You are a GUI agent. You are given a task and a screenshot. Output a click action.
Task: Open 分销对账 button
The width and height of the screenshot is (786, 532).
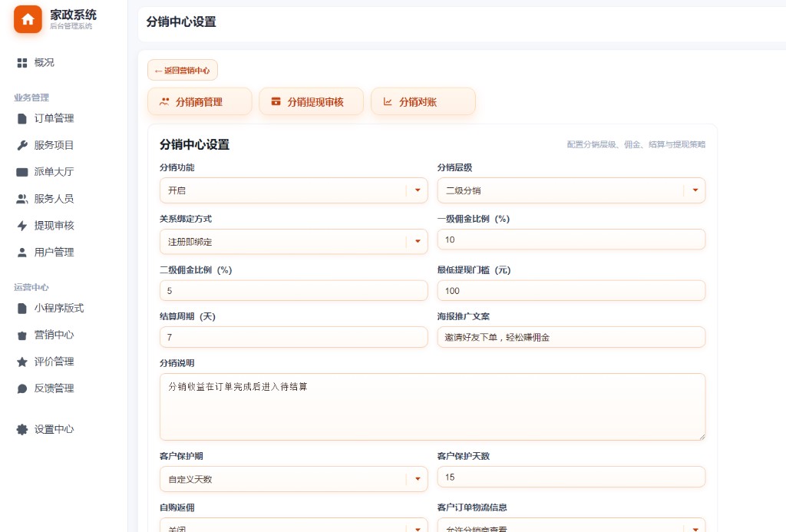(423, 102)
